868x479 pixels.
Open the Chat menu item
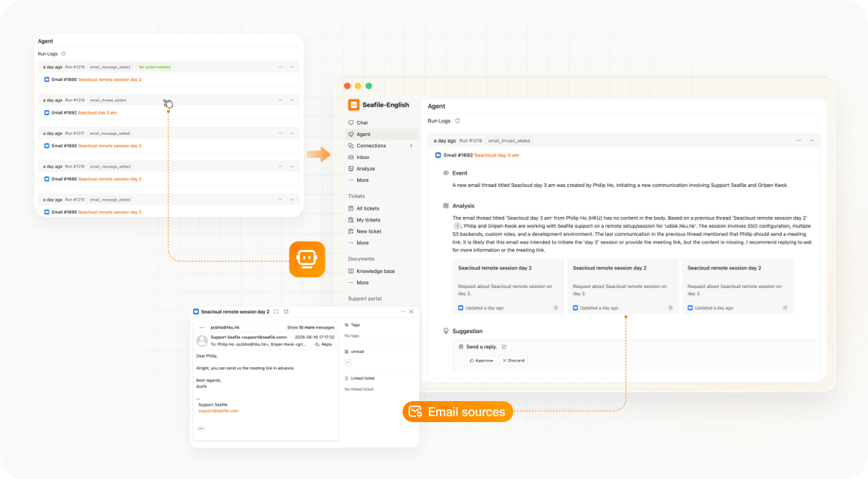coord(362,123)
